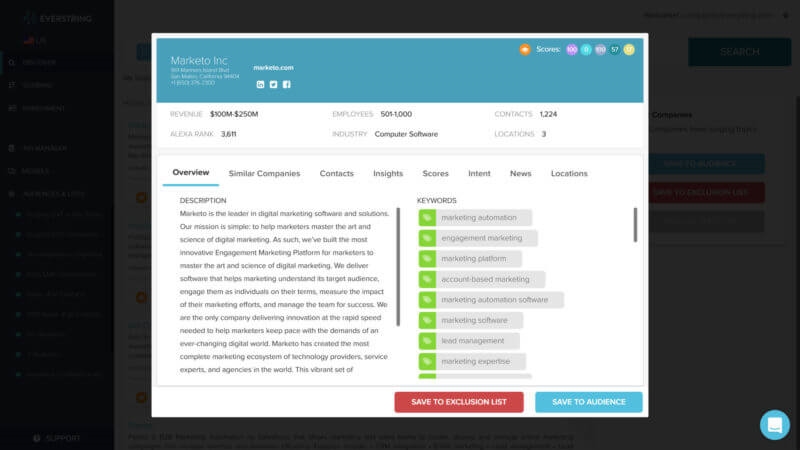Screen dimensions: 800x450
Task: Click tag icon for marketing automation
Action: click(427, 218)
